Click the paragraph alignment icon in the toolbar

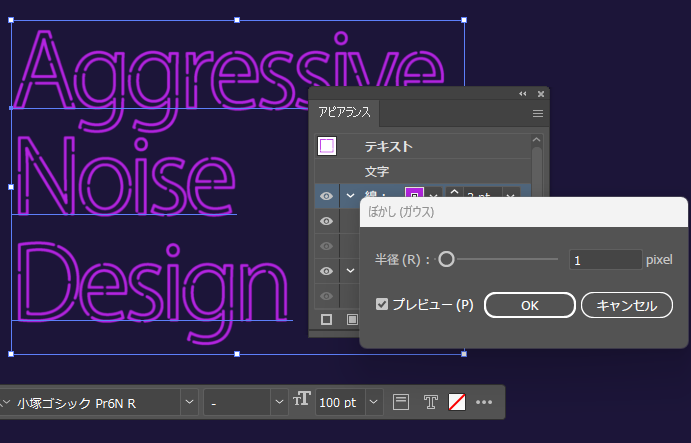point(401,402)
